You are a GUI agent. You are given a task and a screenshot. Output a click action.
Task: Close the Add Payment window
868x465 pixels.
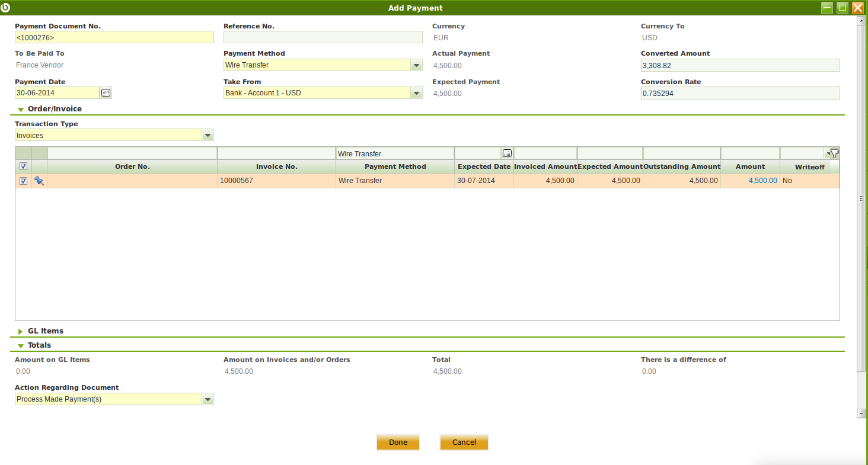[857, 8]
